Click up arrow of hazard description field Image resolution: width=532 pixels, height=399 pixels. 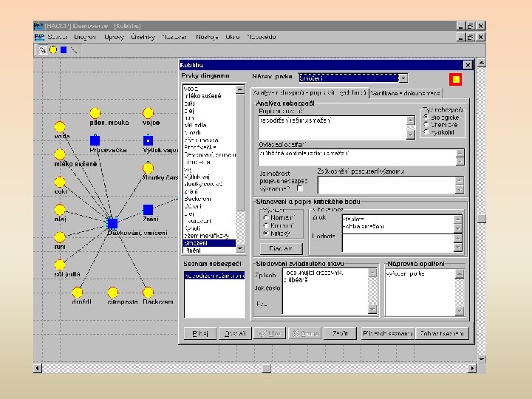410,120
